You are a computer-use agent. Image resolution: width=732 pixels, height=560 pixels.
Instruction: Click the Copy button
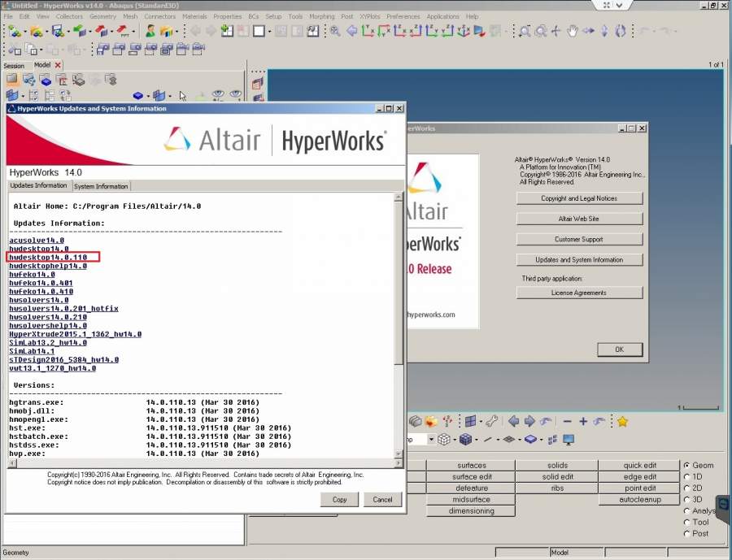[x=339, y=499]
